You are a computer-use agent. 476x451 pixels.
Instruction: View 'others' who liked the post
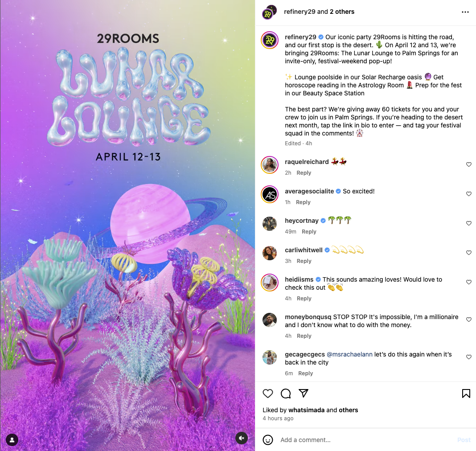(348, 410)
